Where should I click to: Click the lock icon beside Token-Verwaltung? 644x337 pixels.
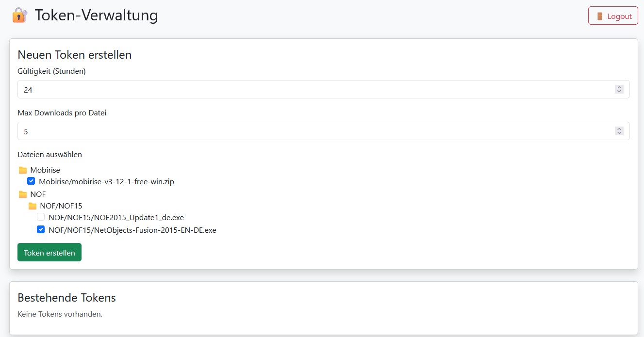19,15
